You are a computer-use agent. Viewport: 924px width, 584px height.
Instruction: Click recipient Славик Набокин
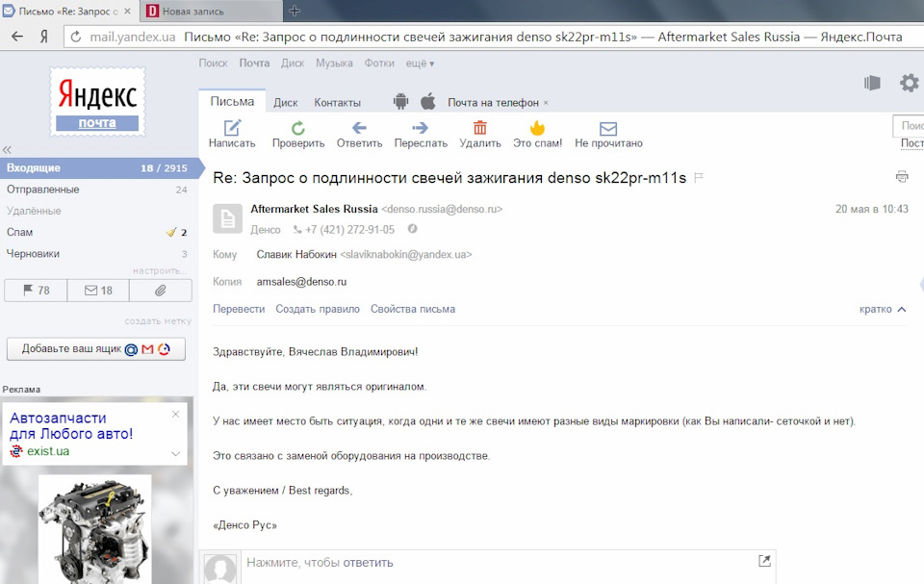296,255
